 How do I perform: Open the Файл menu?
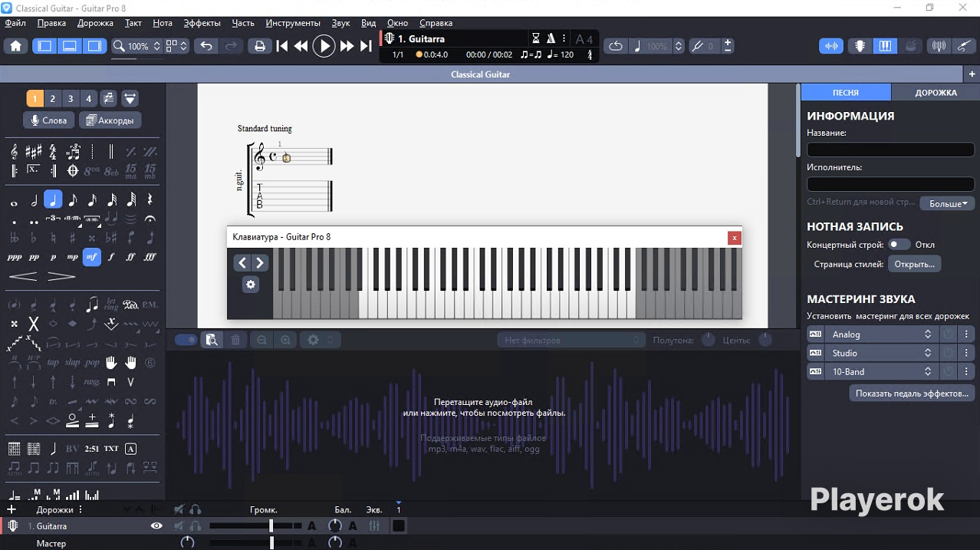coord(15,23)
